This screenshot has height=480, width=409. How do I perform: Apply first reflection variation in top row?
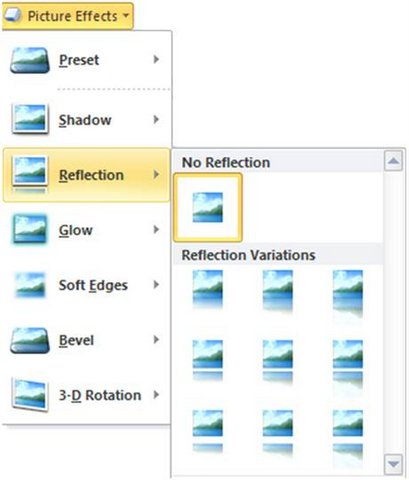coord(208,289)
